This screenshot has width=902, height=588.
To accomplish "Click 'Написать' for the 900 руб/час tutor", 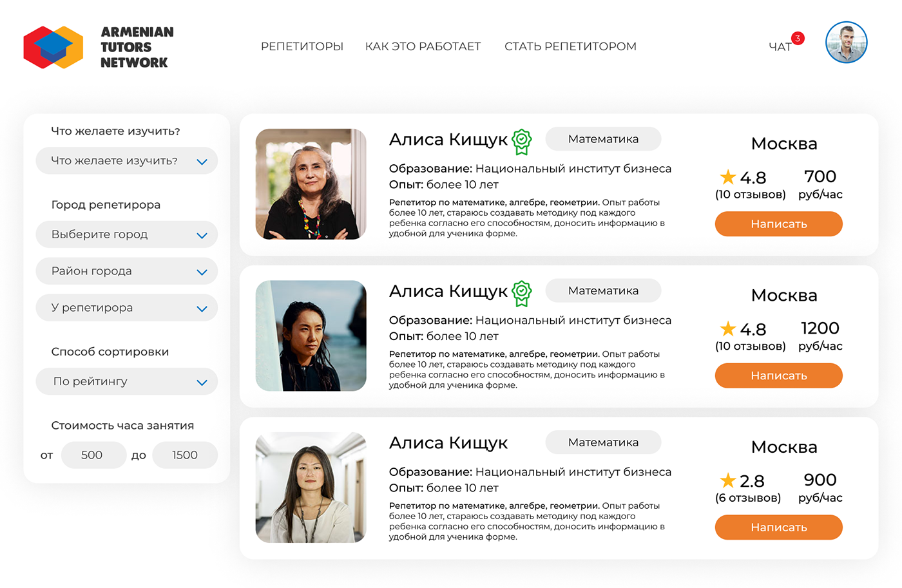I will [x=778, y=527].
